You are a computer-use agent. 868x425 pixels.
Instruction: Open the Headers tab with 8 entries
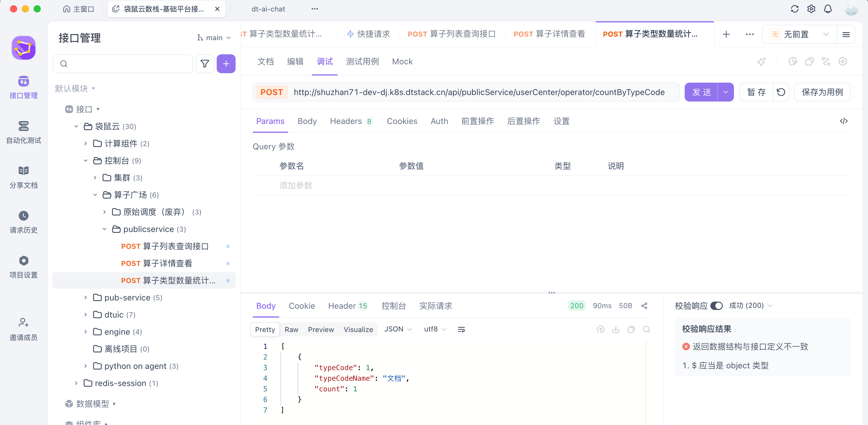(351, 121)
